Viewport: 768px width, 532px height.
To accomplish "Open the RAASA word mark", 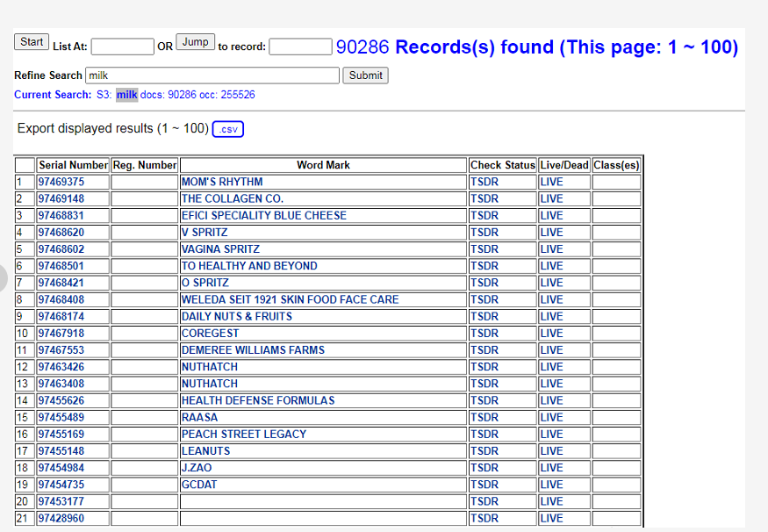I will tap(199, 417).
